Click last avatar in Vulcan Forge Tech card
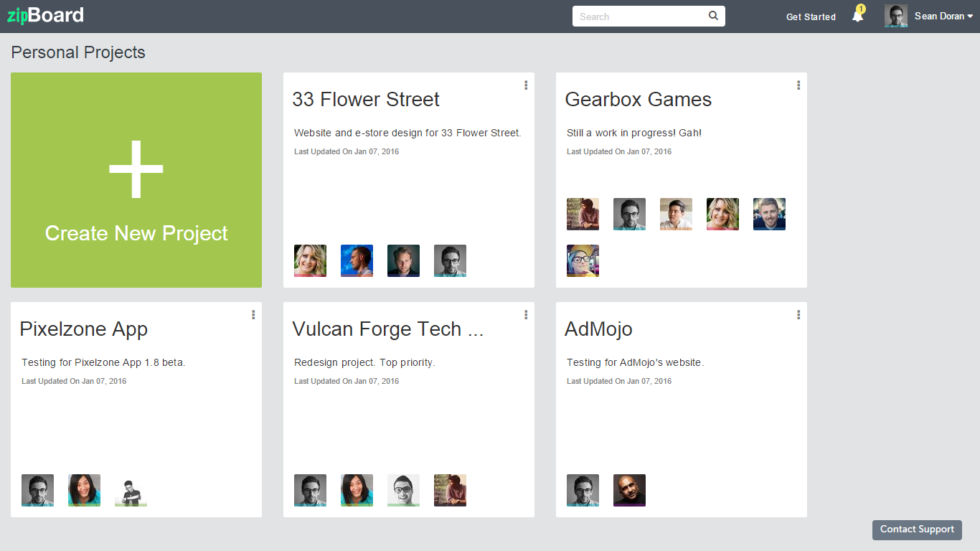Image resolution: width=980 pixels, height=551 pixels. pyautogui.click(x=450, y=490)
